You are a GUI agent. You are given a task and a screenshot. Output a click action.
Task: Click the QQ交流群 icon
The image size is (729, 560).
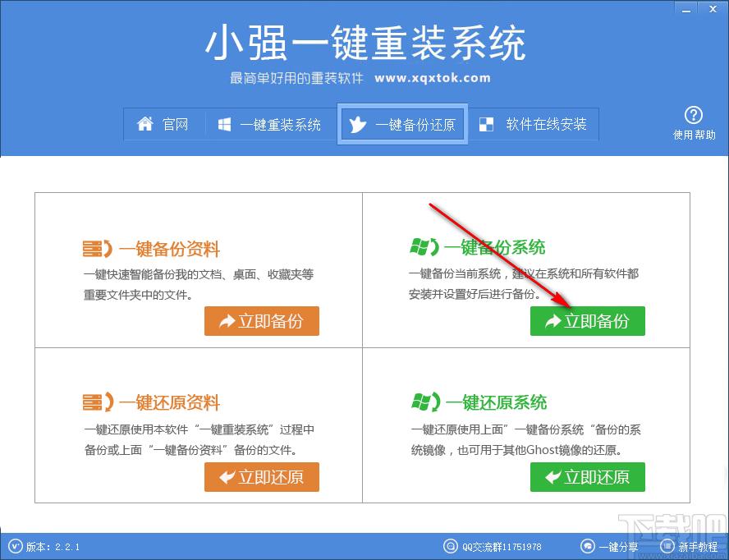[450, 546]
